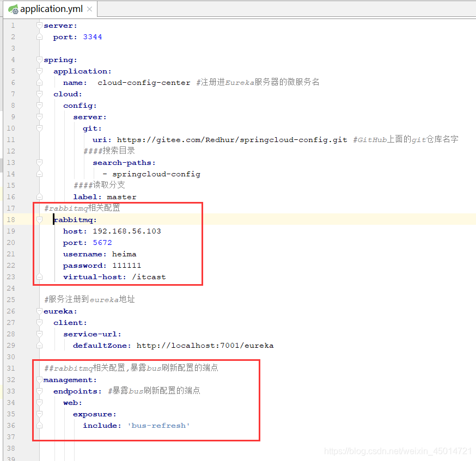This screenshot has width=476, height=461.
Task: Click the fold end marker at line 2
Action: pos(39,37)
